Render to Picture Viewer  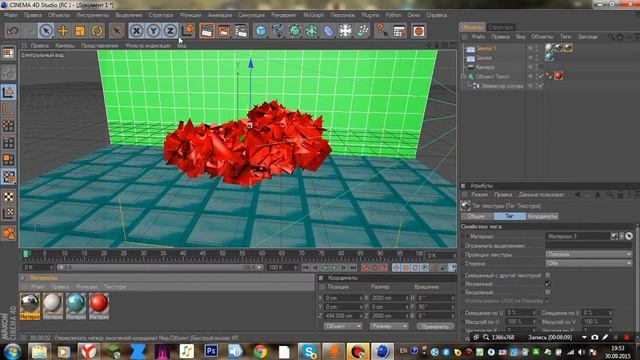224,31
